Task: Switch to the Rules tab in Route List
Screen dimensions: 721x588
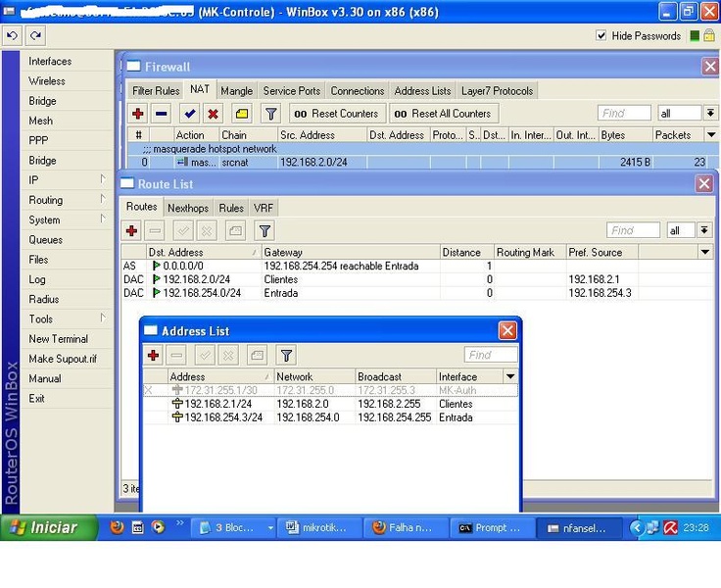Action: [231, 208]
